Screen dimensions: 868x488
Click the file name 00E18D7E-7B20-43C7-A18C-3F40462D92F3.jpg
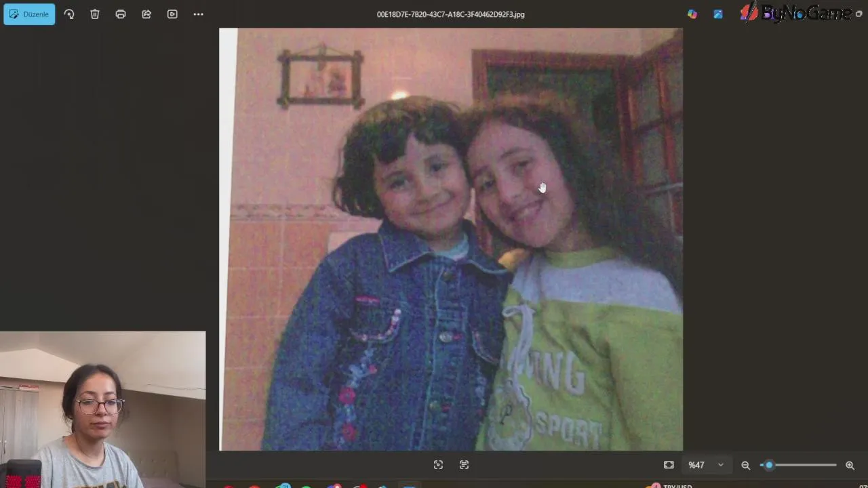pos(450,14)
